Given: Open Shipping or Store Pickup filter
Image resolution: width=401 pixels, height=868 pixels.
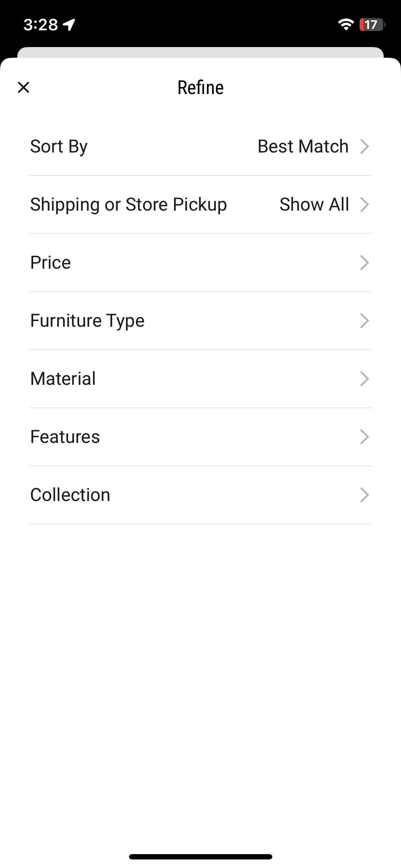Looking at the screenshot, I should [200, 205].
